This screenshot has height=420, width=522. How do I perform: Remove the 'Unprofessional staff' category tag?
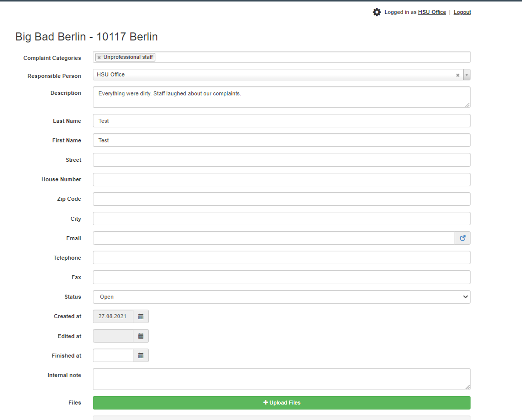click(x=99, y=57)
